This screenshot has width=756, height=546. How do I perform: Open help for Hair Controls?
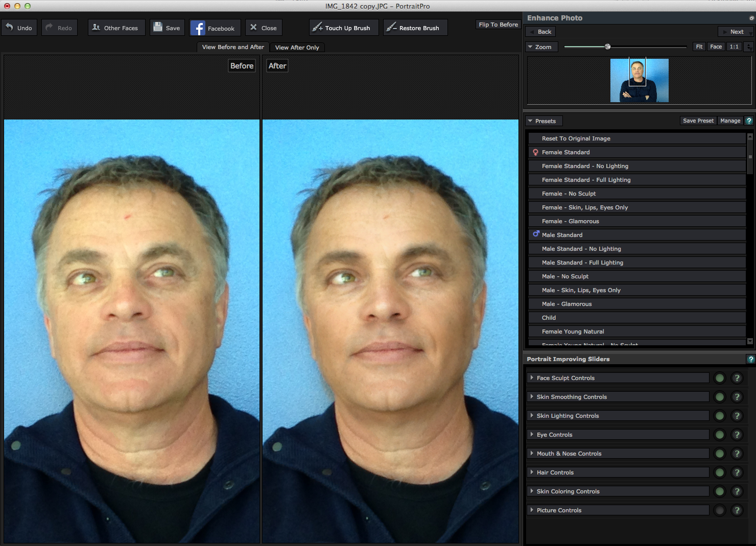tap(737, 472)
